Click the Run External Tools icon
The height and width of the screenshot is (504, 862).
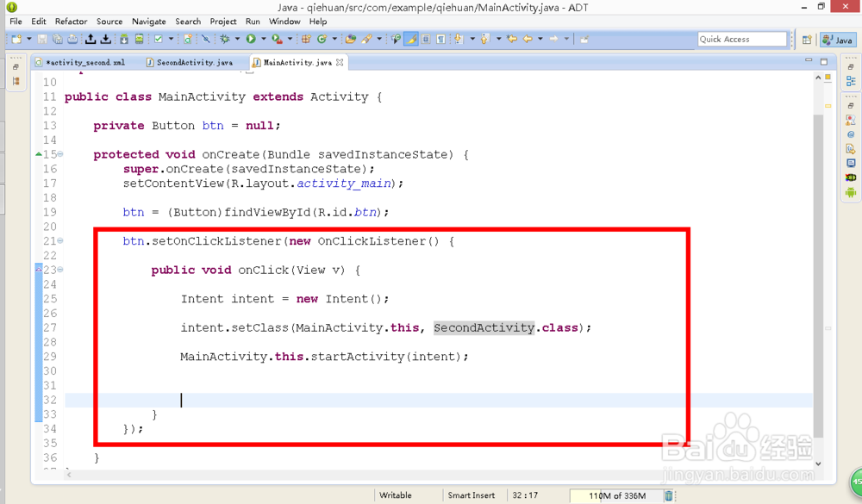point(278,39)
